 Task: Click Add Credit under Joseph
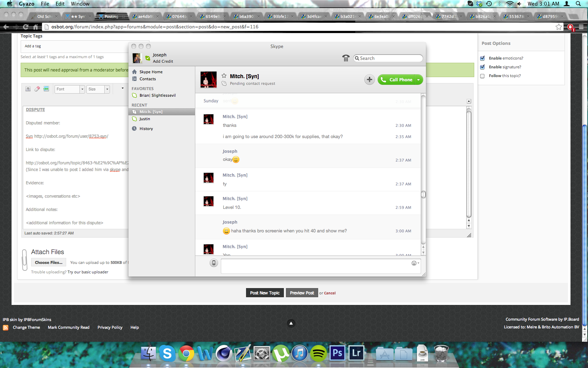coord(163,61)
